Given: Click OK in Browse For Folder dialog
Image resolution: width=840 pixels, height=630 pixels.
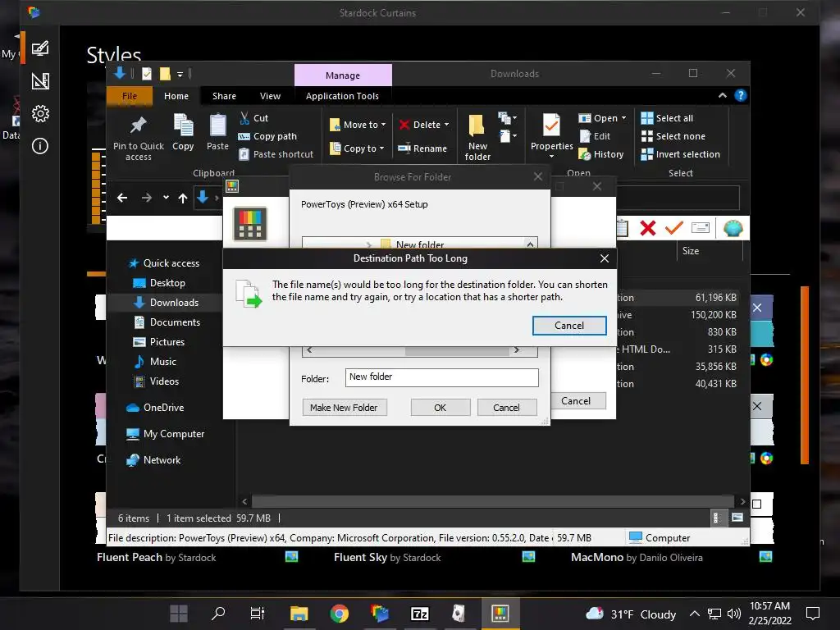Looking at the screenshot, I should [x=440, y=408].
